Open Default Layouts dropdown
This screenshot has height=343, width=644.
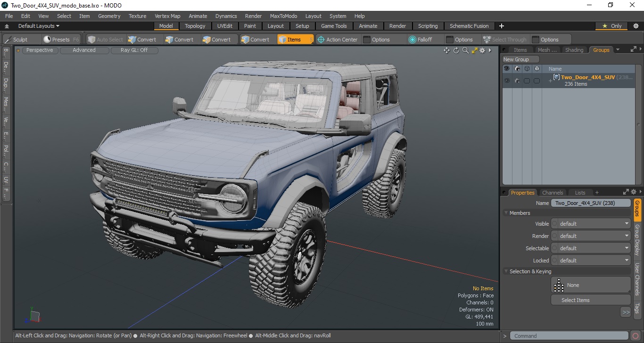pyautogui.click(x=39, y=26)
